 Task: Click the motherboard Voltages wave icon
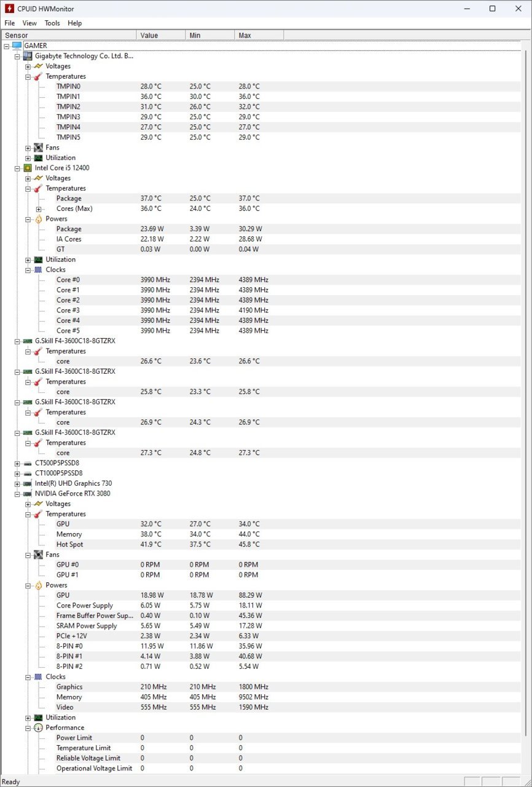tap(38, 66)
